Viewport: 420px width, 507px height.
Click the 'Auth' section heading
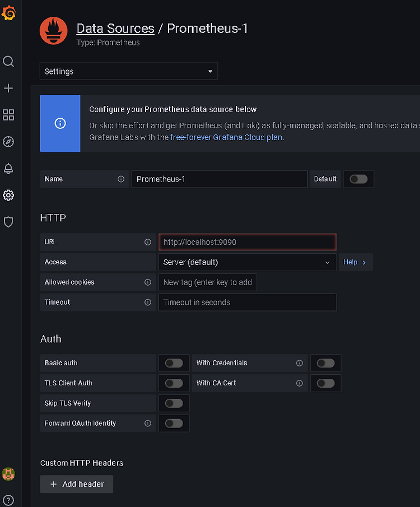(51, 339)
